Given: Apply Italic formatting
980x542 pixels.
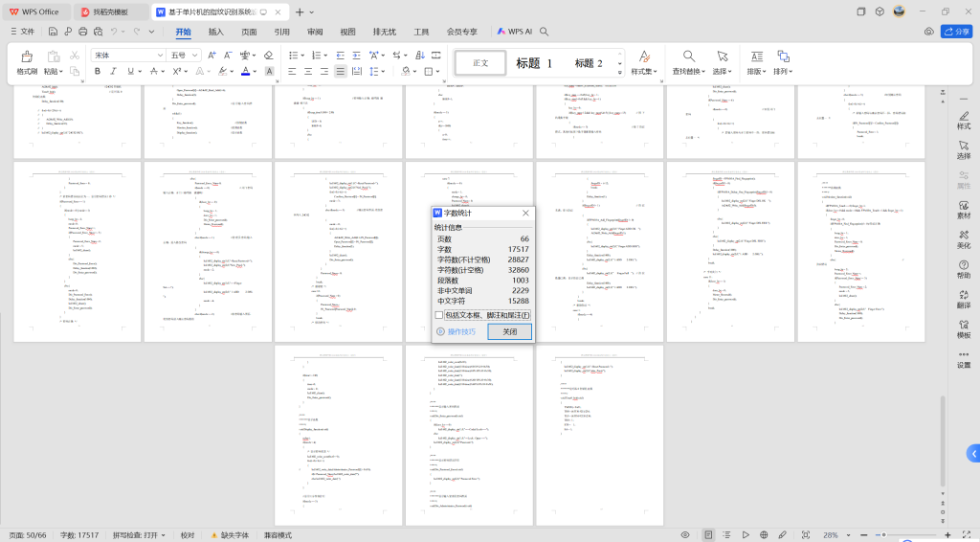Looking at the screenshot, I should tap(113, 71).
